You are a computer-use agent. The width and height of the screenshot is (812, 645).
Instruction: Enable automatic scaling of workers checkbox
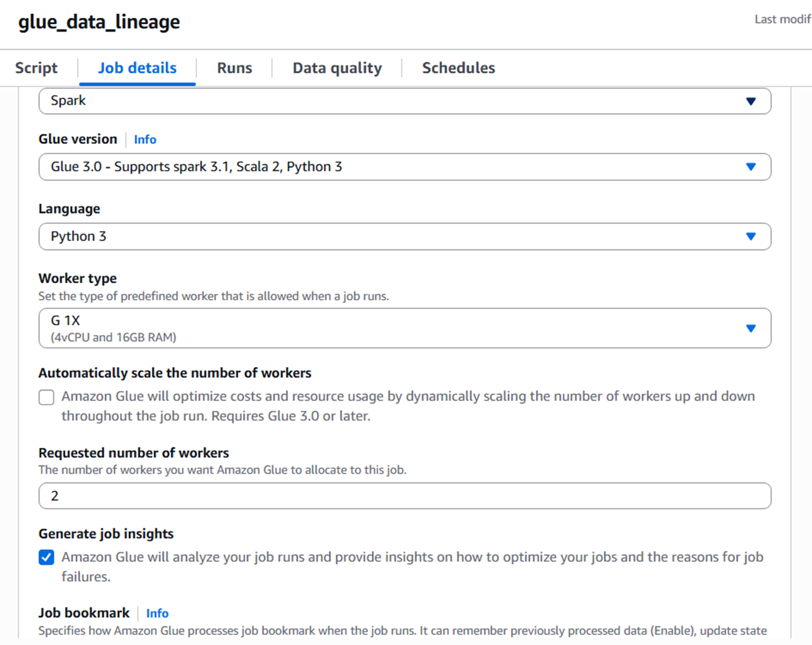(x=47, y=397)
